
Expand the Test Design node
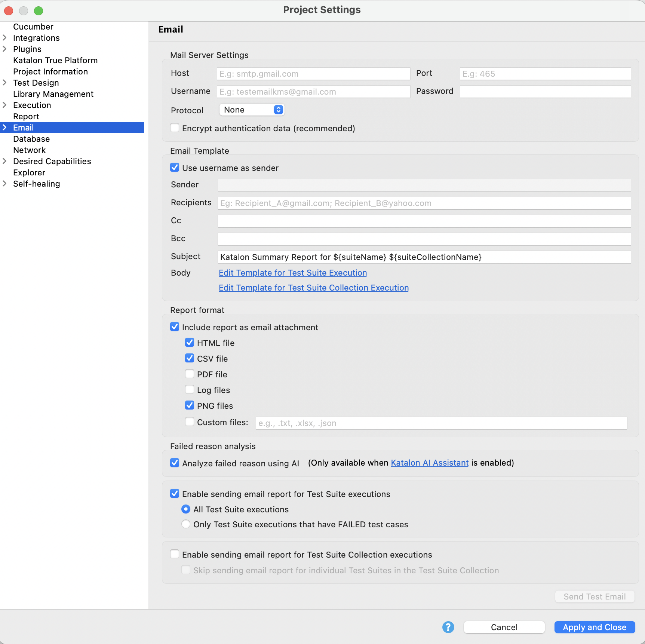point(4,83)
